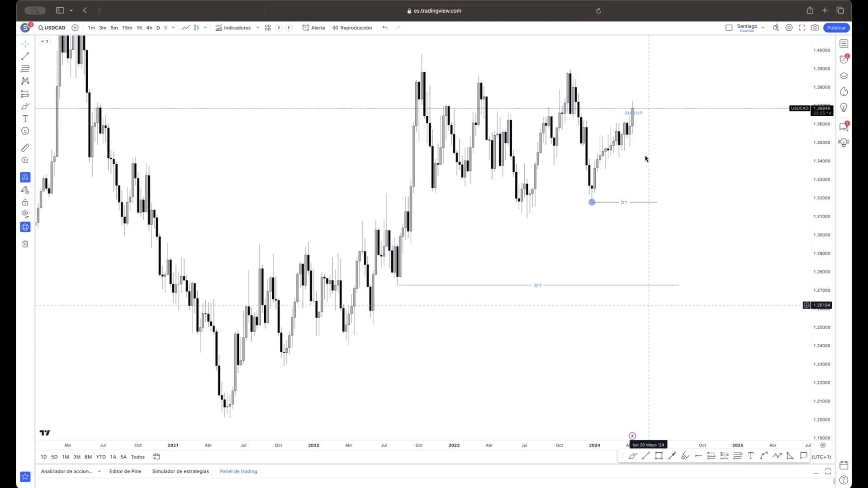868x488 pixels.
Task: Expand Analizador de acciones dropdown
Action: click(99, 472)
